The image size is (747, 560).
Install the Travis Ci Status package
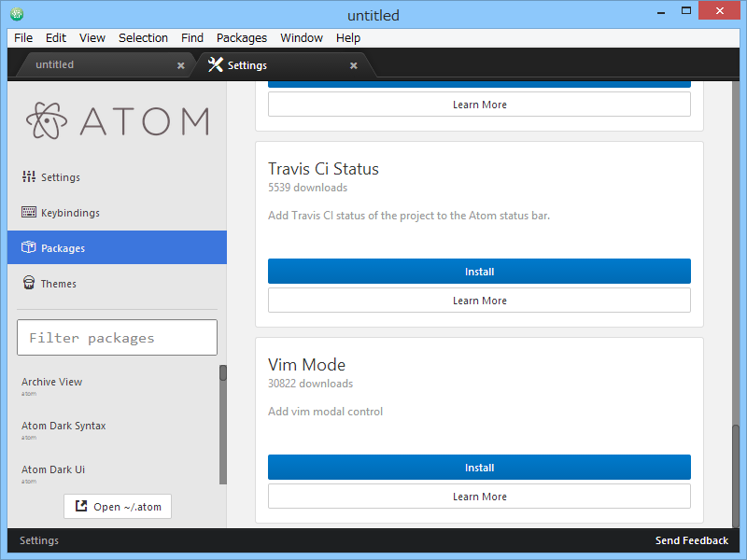(479, 272)
